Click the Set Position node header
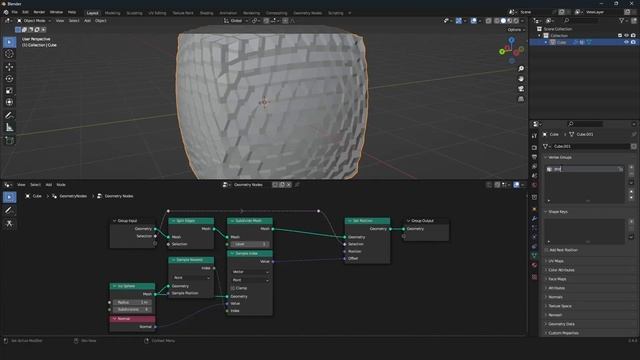The height and width of the screenshot is (360, 640). coord(367,221)
